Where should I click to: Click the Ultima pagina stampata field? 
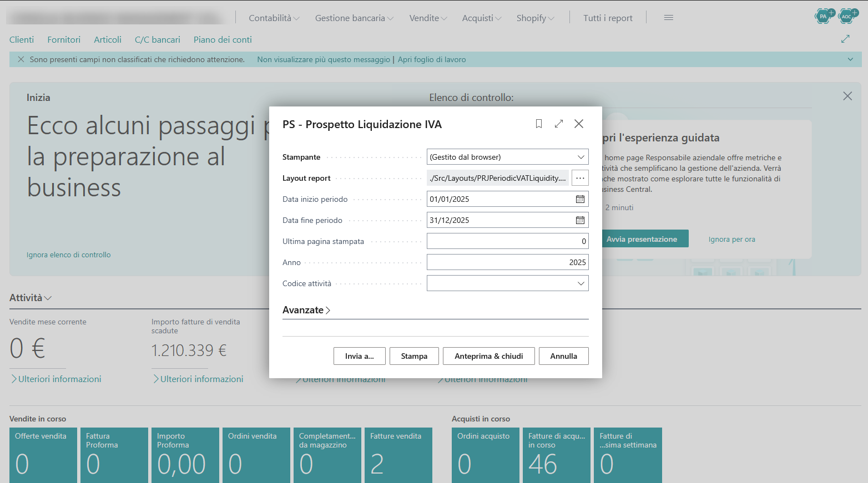pos(507,241)
